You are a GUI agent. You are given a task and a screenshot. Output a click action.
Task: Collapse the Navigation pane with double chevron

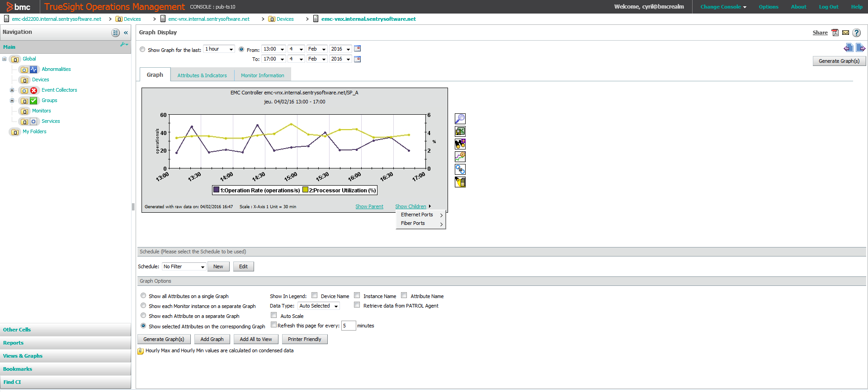tap(126, 33)
